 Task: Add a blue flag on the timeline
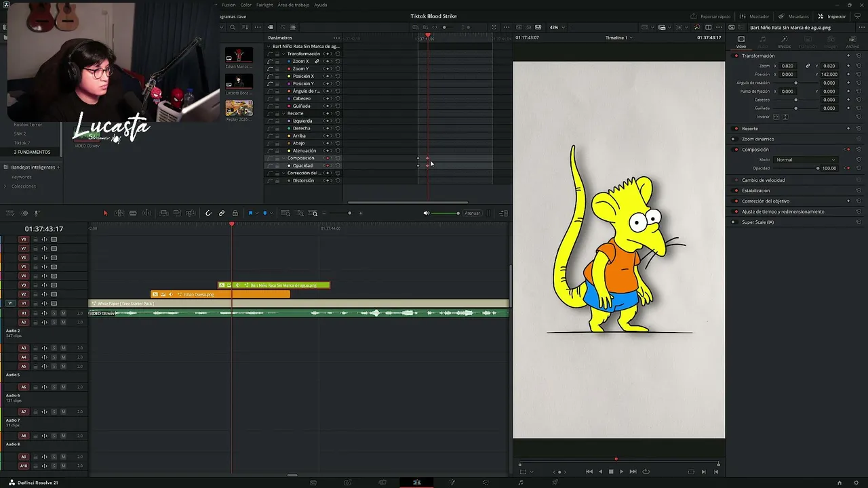tap(250, 213)
